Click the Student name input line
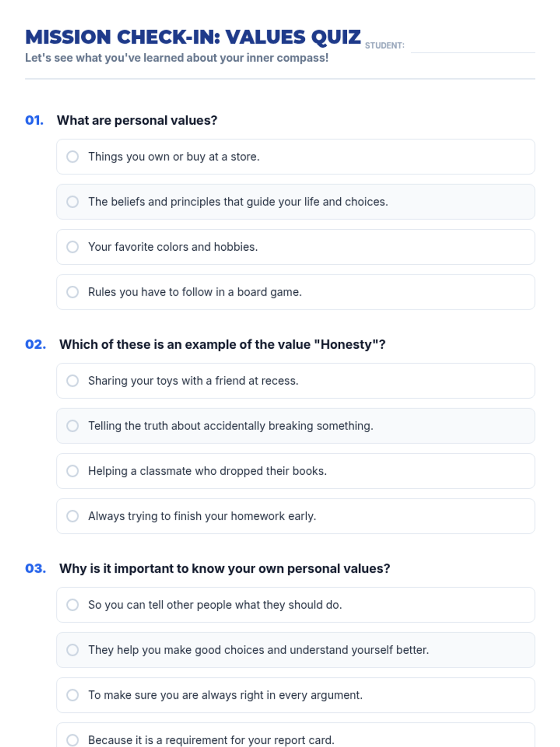This screenshot has height=747, width=560. click(x=472, y=46)
